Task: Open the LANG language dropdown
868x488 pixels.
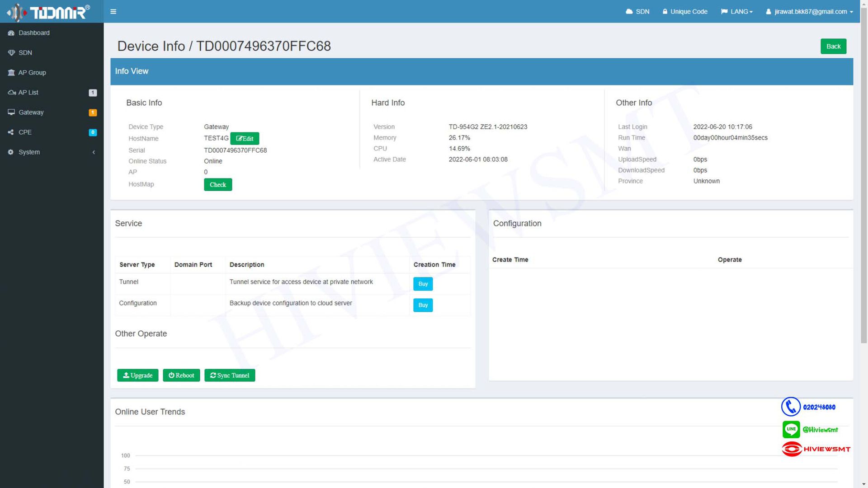Action: pyautogui.click(x=737, y=11)
